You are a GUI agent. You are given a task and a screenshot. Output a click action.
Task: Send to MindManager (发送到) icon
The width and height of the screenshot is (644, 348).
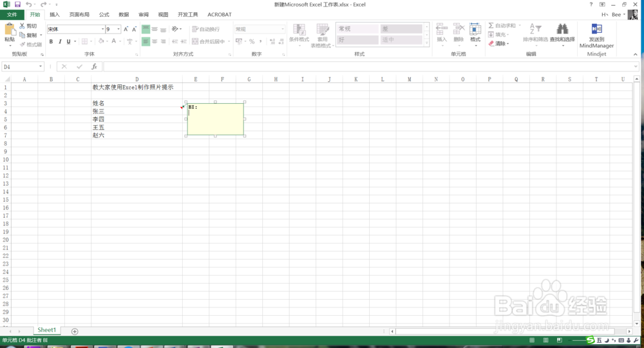[596, 29]
